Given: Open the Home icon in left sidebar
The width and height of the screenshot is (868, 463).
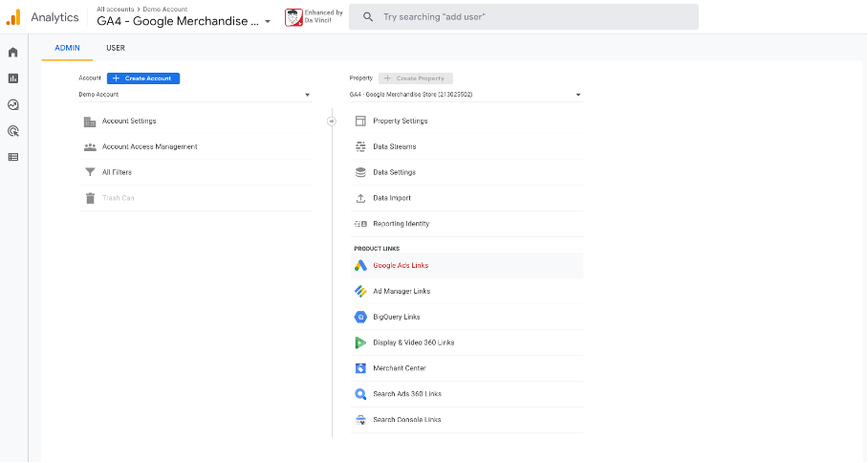Looking at the screenshot, I should (13, 53).
